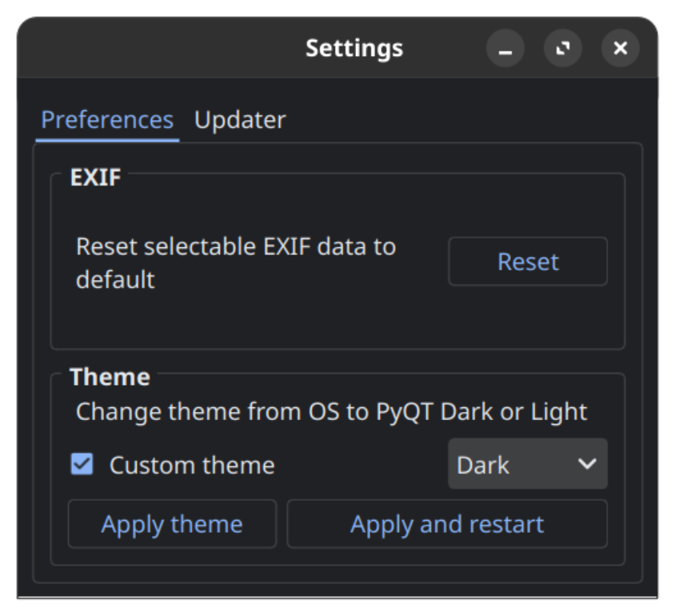Close the Settings window
This screenshot has height=616, width=675.
tap(621, 49)
